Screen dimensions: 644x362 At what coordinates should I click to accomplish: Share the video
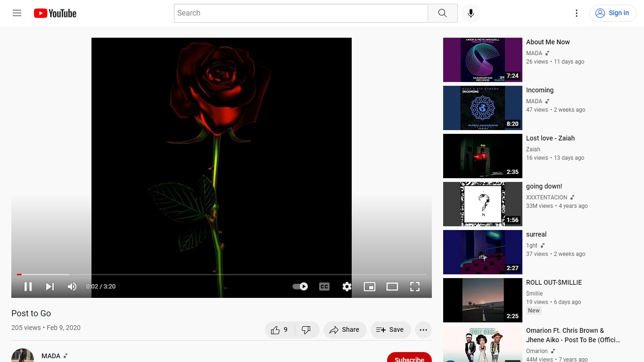coord(345,330)
